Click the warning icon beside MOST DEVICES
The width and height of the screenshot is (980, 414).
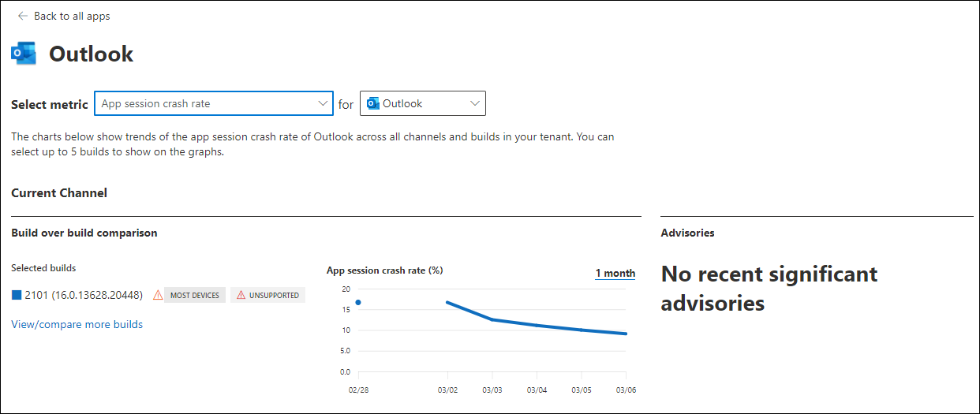(x=158, y=295)
